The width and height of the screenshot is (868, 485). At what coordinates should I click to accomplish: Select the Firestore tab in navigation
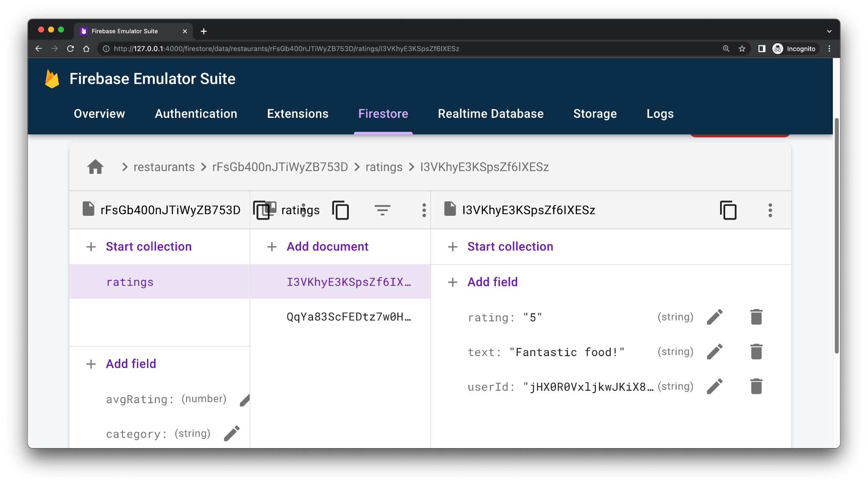[x=383, y=113]
